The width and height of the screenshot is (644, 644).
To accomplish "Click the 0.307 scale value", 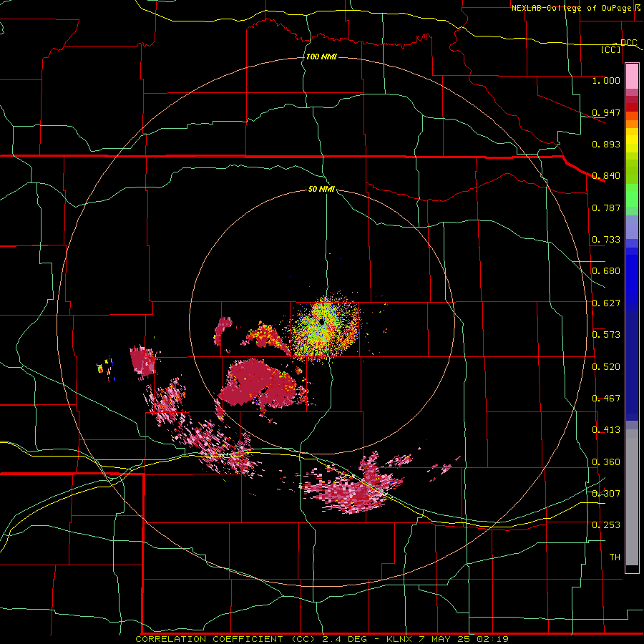I will (606, 494).
